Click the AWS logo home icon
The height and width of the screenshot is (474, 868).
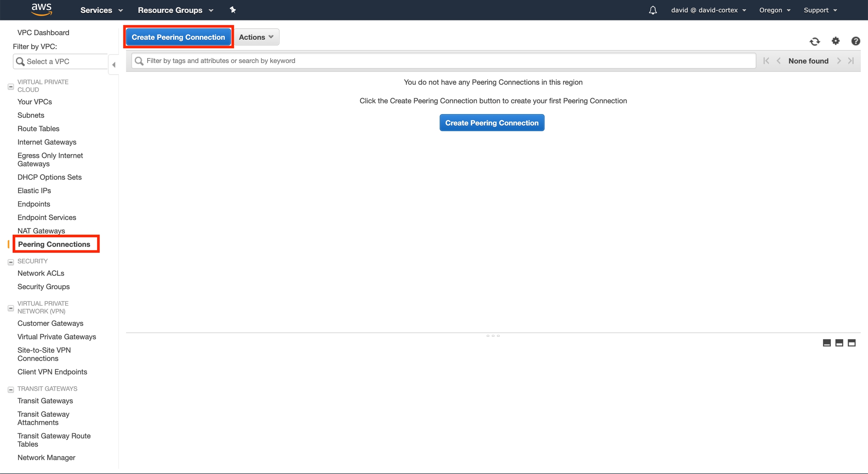click(41, 9)
